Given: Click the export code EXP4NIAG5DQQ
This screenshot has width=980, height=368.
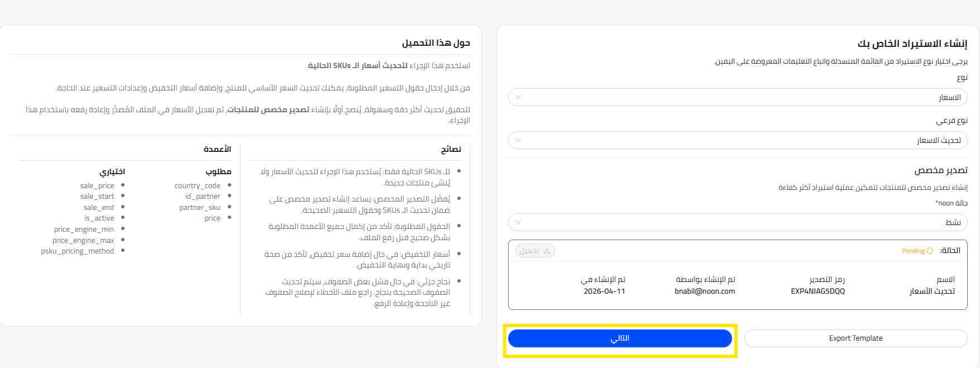Looking at the screenshot, I should click(x=818, y=291).
